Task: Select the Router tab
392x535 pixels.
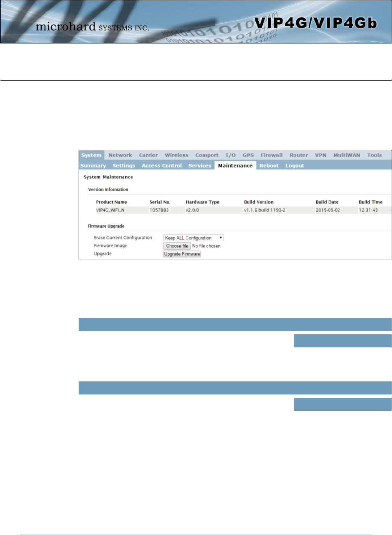Action: click(x=299, y=155)
